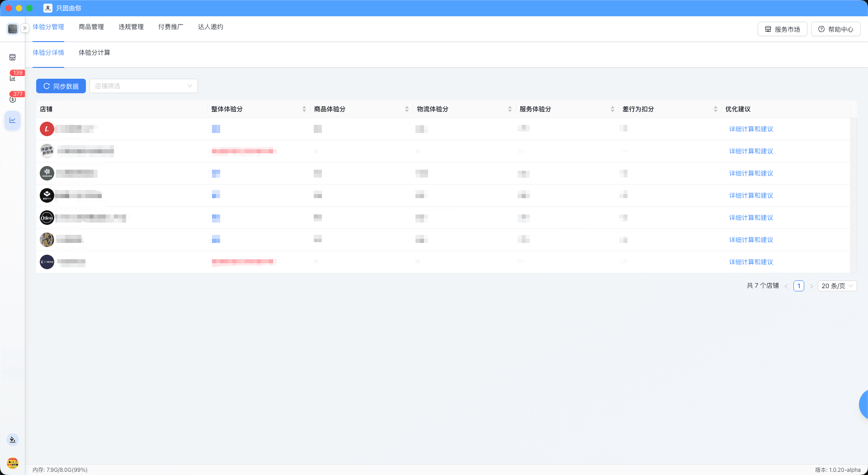Viewport: 868px width, 475px height.
Task: Select the line chart analytics sidebar icon
Action: (13, 120)
